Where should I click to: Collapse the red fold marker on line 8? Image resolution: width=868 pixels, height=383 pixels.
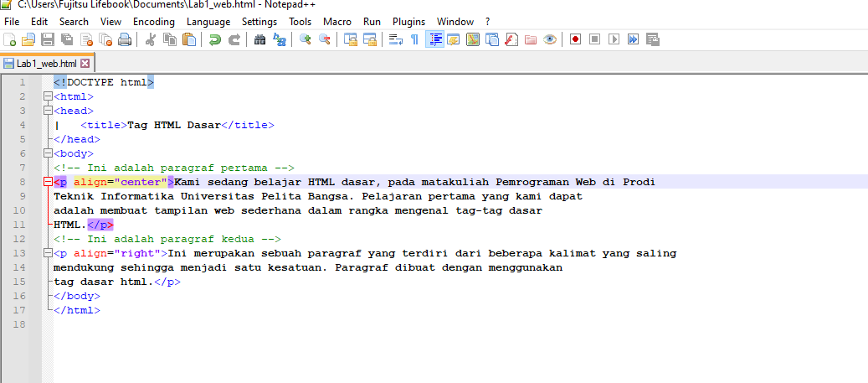(48, 182)
